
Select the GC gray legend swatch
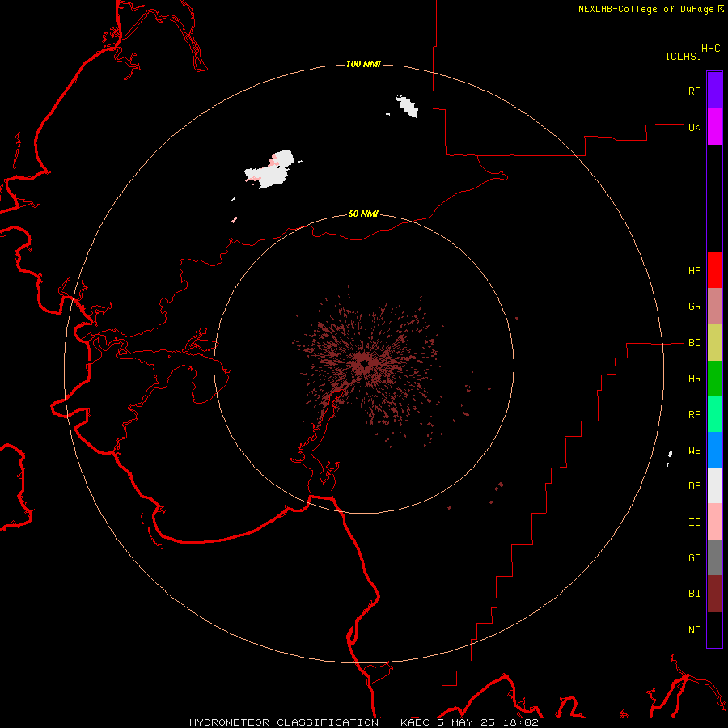point(714,557)
